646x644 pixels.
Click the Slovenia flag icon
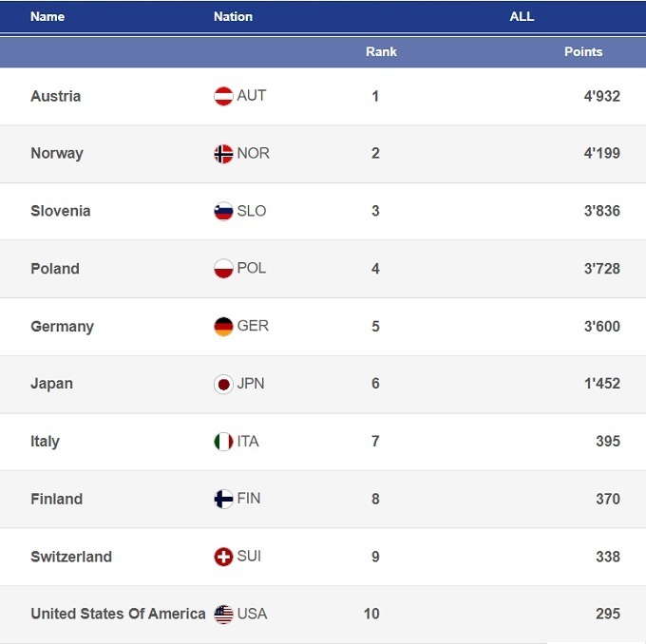223,211
